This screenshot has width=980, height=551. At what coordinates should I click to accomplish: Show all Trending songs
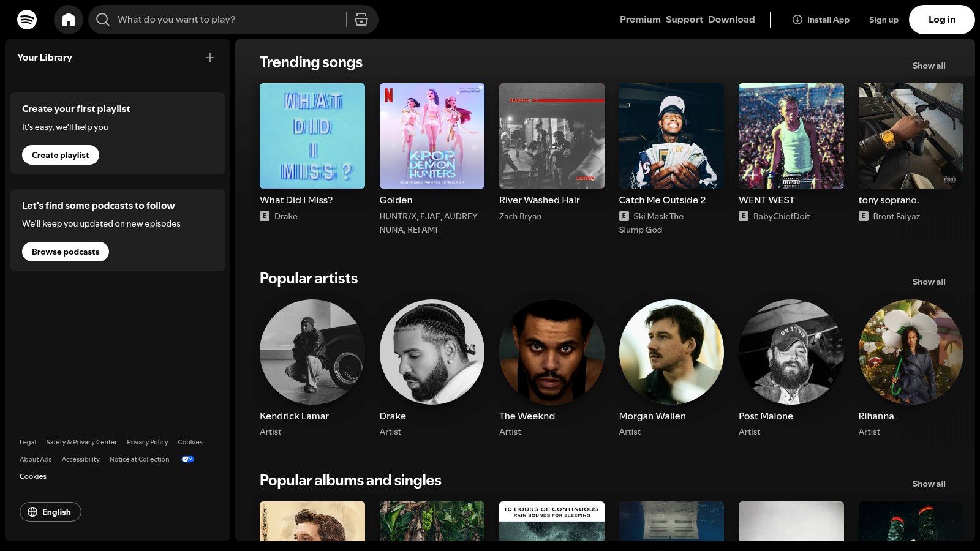click(x=929, y=66)
